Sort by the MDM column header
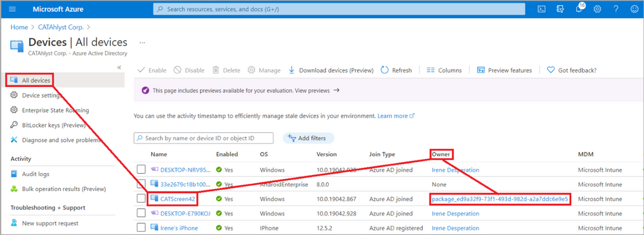Image resolution: width=644 pixels, height=235 pixels. click(x=586, y=154)
